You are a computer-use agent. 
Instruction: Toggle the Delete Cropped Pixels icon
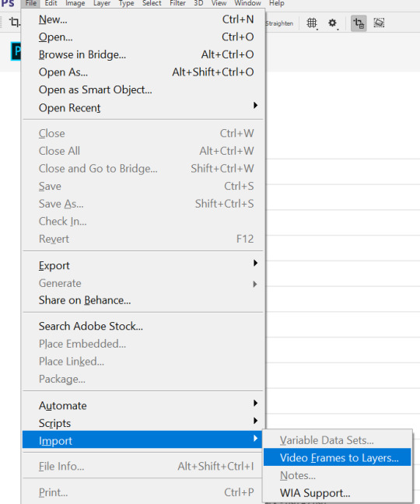point(359,23)
